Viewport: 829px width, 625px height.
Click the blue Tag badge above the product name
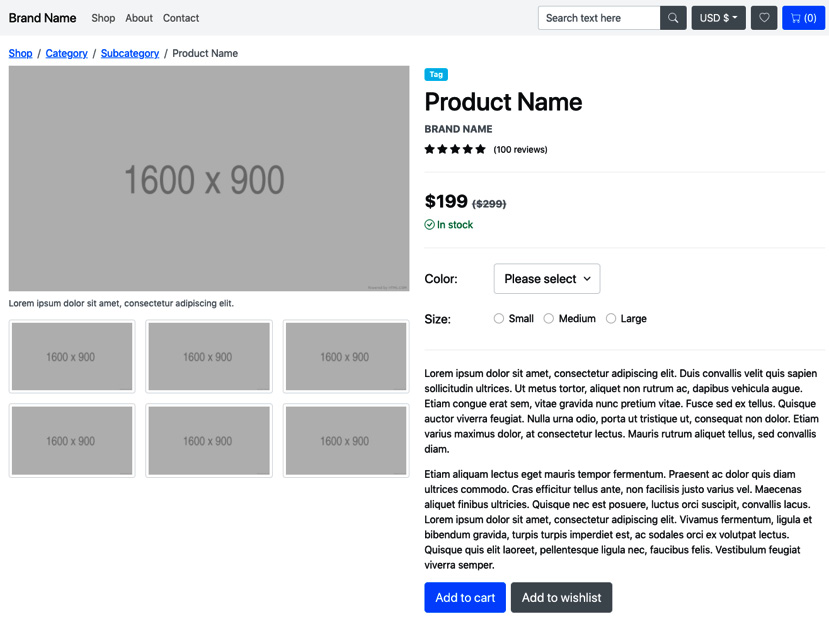pyautogui.click(x=436, y=74)
